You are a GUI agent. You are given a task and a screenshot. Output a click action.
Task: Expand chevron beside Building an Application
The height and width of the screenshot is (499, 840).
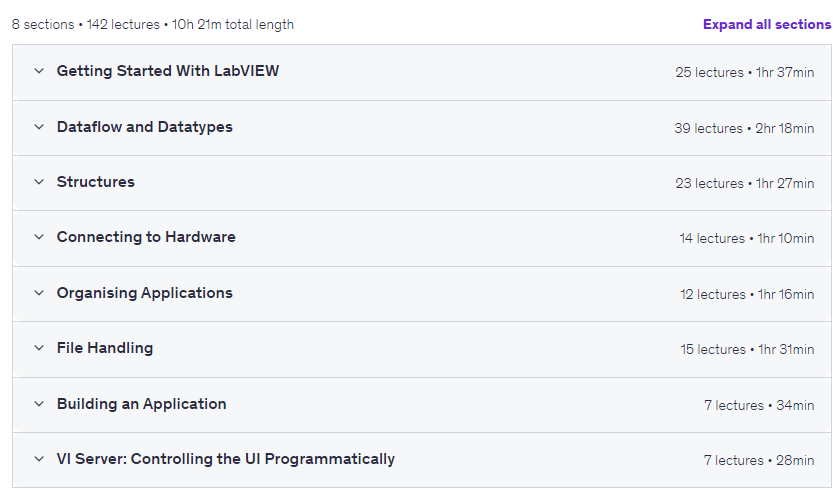39,404
